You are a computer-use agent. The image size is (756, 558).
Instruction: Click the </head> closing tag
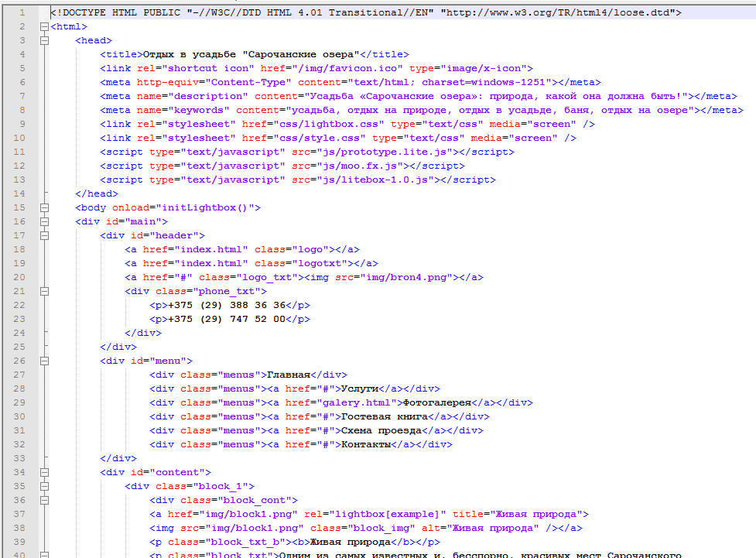(x=97, y=194)
